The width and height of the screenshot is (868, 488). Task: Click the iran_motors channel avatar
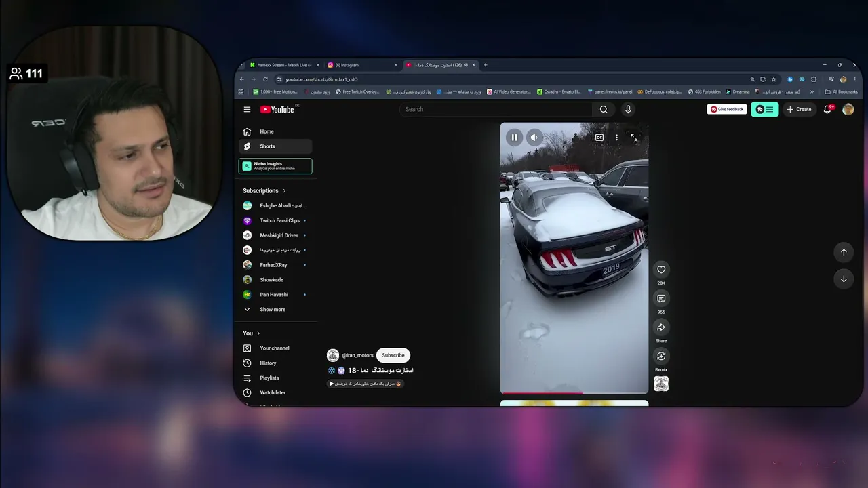click(x=333, y=355)
